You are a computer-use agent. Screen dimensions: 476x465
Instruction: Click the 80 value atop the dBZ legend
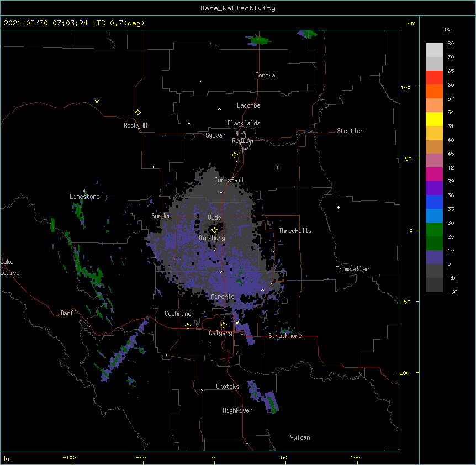tap(451, 44)
